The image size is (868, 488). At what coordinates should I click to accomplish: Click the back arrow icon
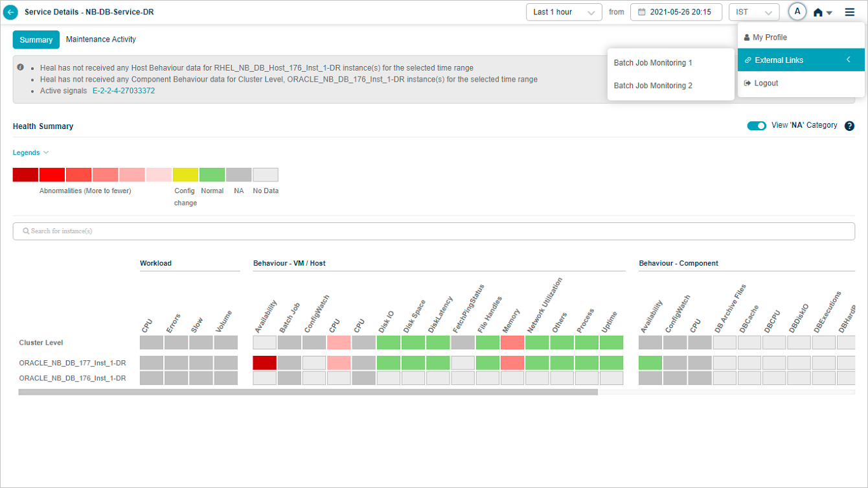(10, 12)
